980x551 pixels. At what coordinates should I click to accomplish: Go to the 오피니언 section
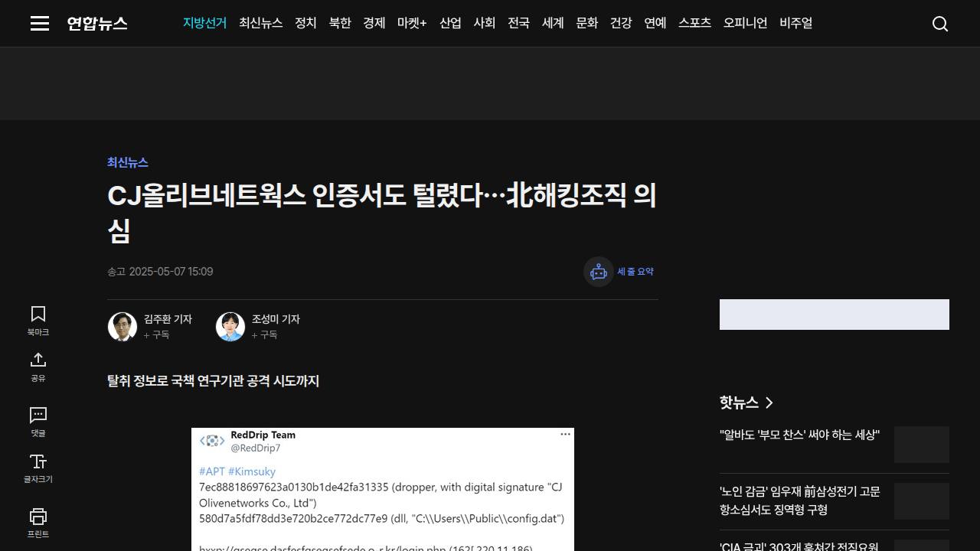point(746,23)
